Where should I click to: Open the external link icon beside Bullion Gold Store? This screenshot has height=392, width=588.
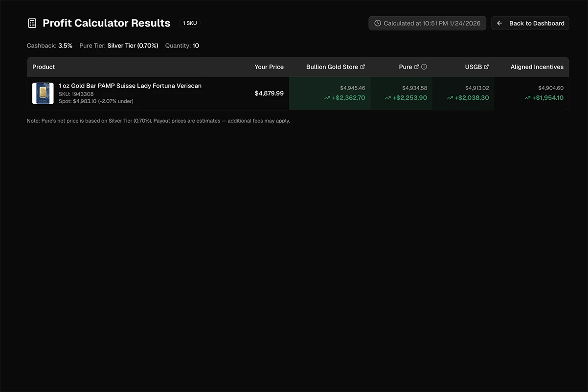click(x=362, y=66)
